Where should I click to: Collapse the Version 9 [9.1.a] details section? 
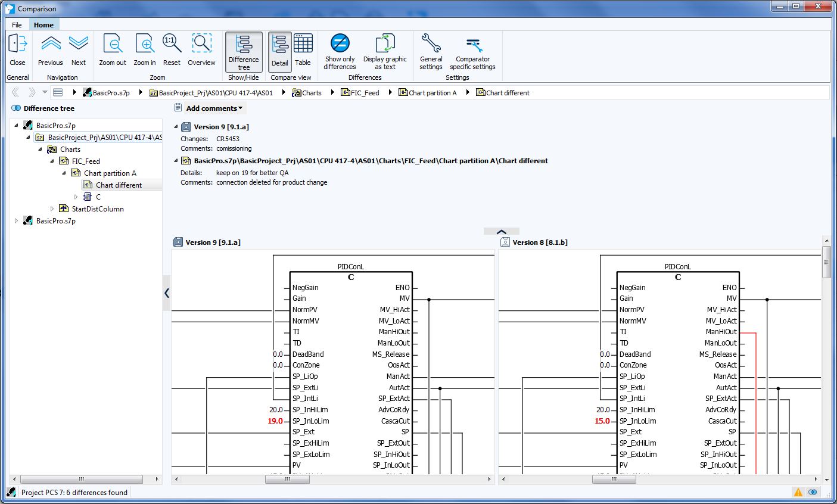point(176,127)
